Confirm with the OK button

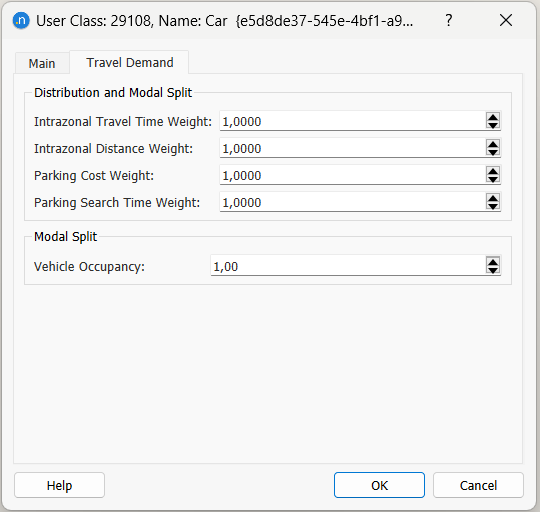tap(379, 485)
